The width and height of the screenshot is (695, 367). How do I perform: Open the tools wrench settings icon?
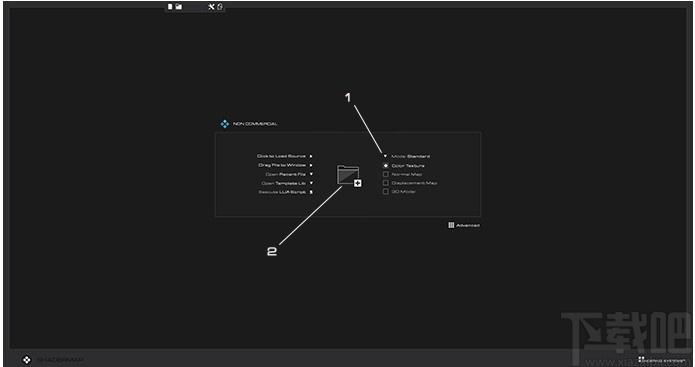211,7
